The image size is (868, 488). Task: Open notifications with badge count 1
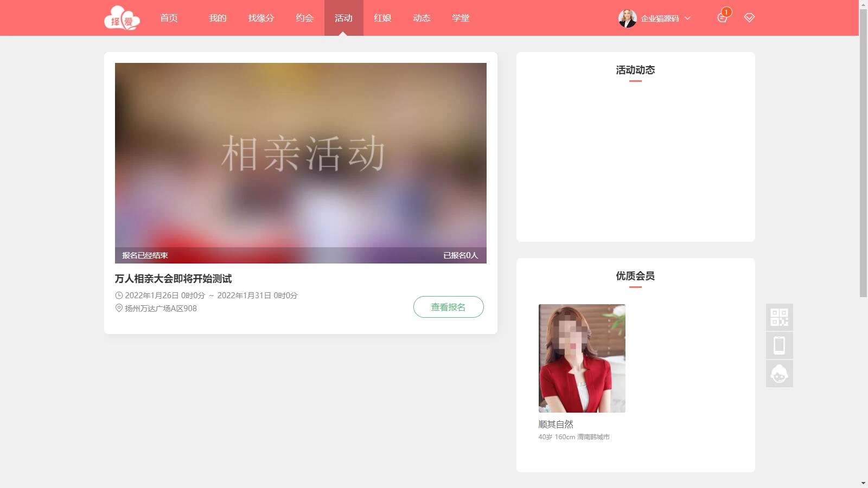pyautogui.click(x=722, y=18)
